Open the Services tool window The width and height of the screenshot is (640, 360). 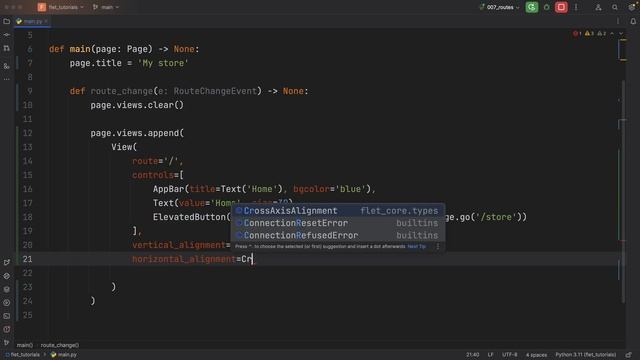(x=7, y=303)
